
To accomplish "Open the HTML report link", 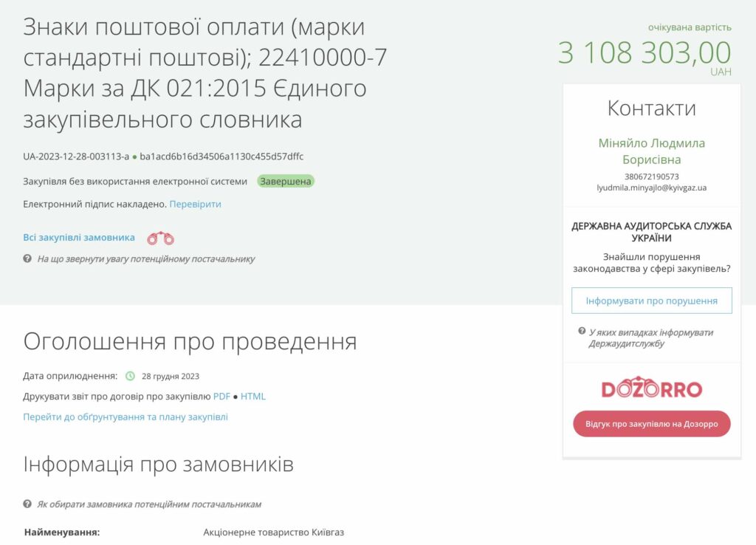I will coord(253,397).
